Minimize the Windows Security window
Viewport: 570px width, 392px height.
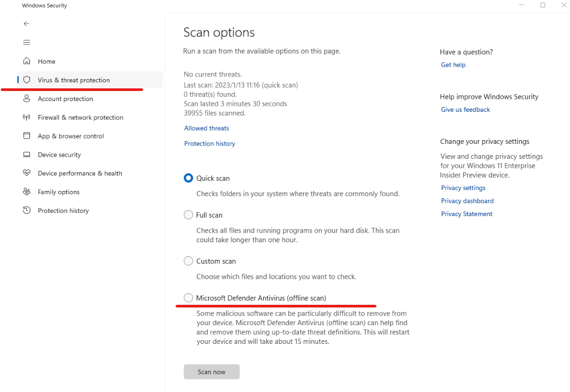(521, 5)
